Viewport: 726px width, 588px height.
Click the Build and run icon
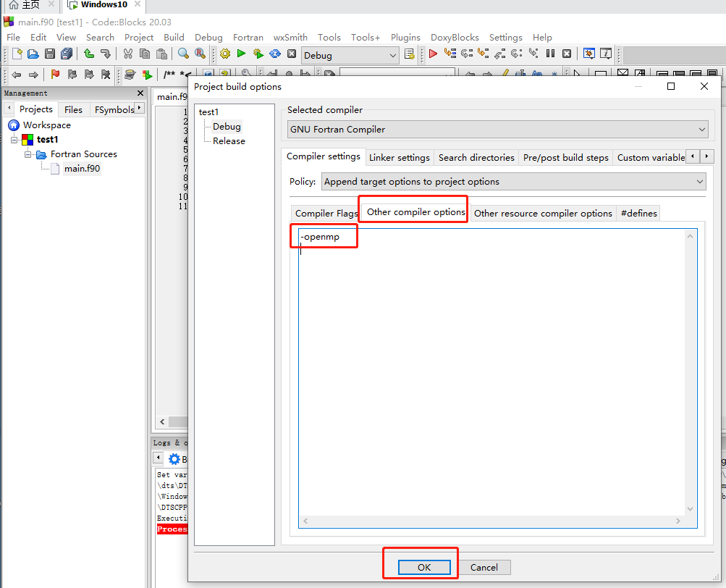coord(258,54)
